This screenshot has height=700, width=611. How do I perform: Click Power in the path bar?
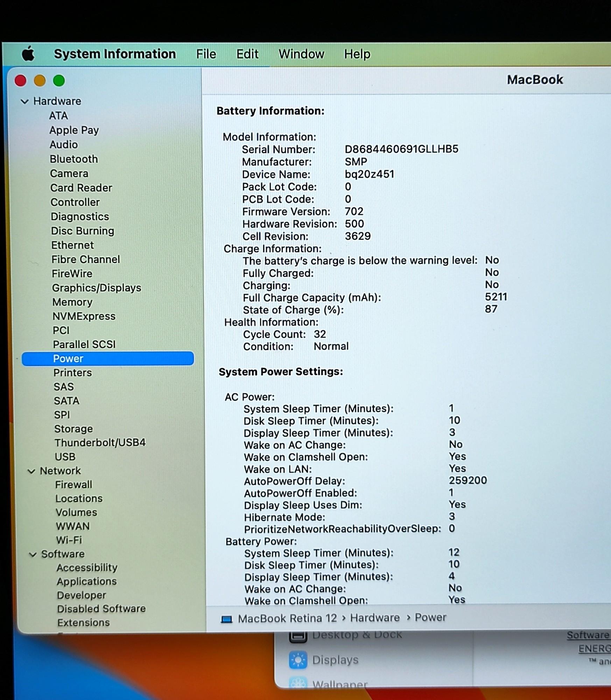coord(430,618)
